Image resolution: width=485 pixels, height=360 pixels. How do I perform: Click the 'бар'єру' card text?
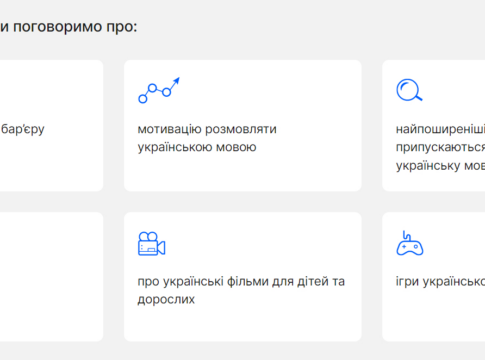point(22,129)
